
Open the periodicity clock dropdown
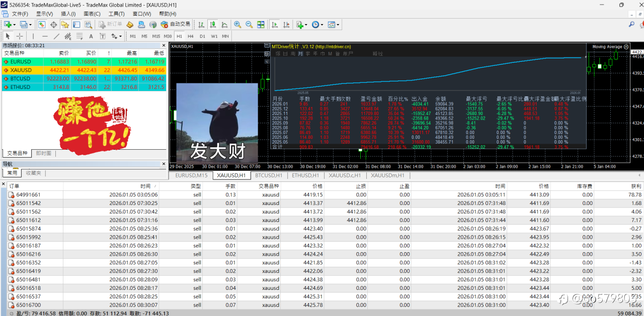(x=317, y=24)
